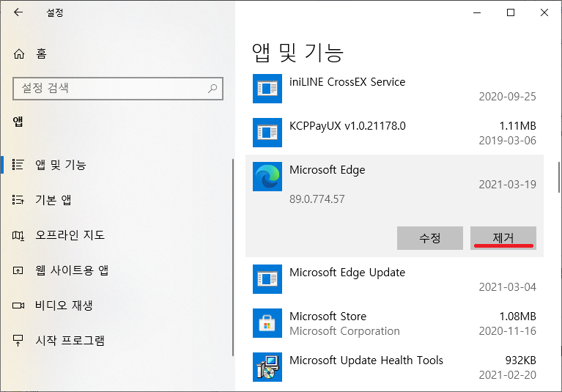Click the 2019-03-06 date of KCPPayUX

click(x=508, y=141)
